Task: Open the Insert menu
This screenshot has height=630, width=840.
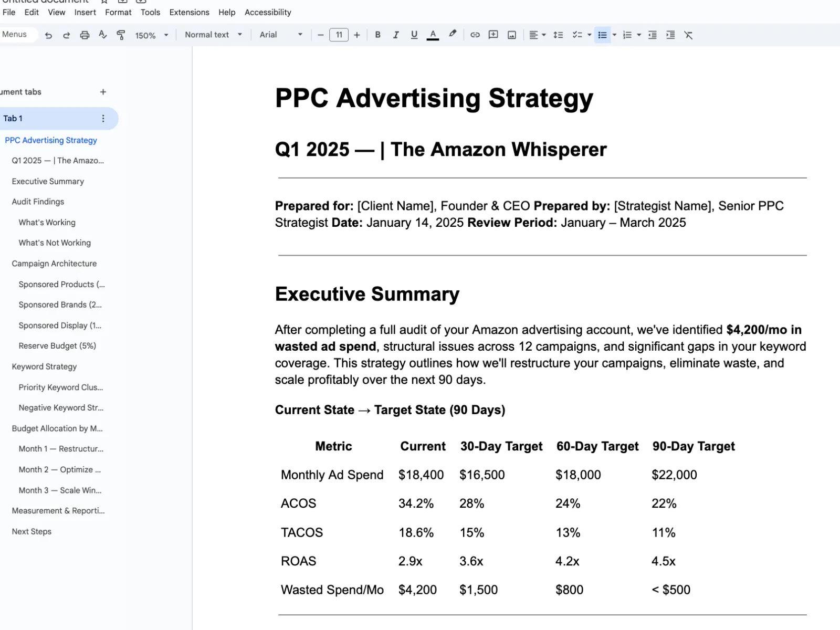Action: [x=85, y=12]
